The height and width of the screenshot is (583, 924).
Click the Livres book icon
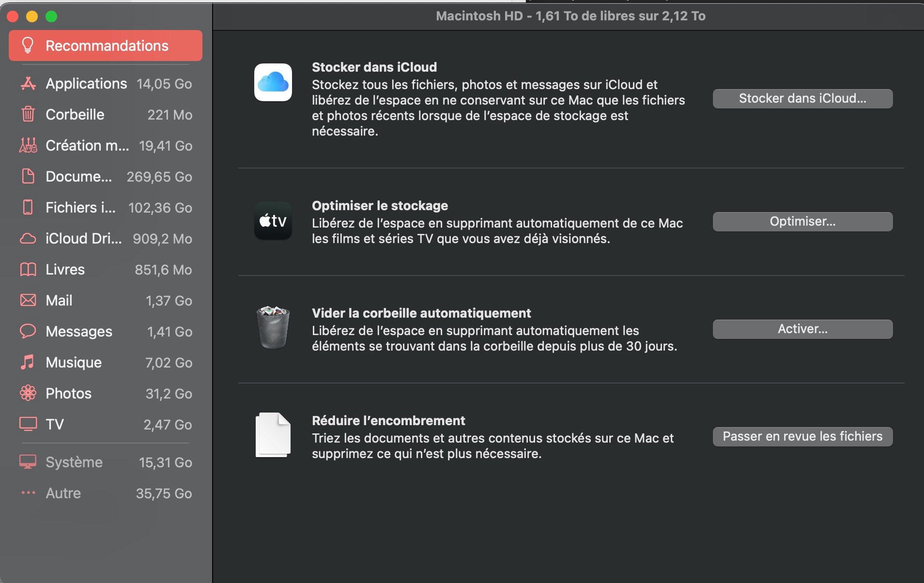pos(28,269)
